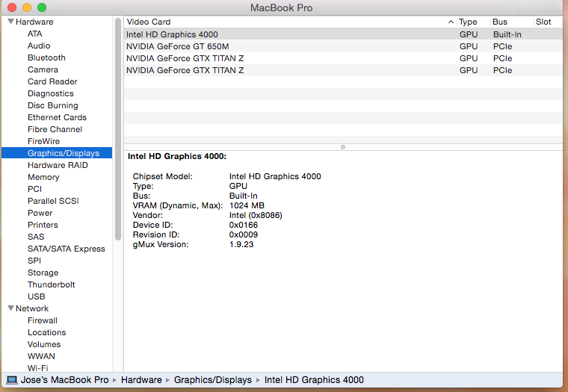
Task: Click the Device ID value 0x0166
Action: 244,225
